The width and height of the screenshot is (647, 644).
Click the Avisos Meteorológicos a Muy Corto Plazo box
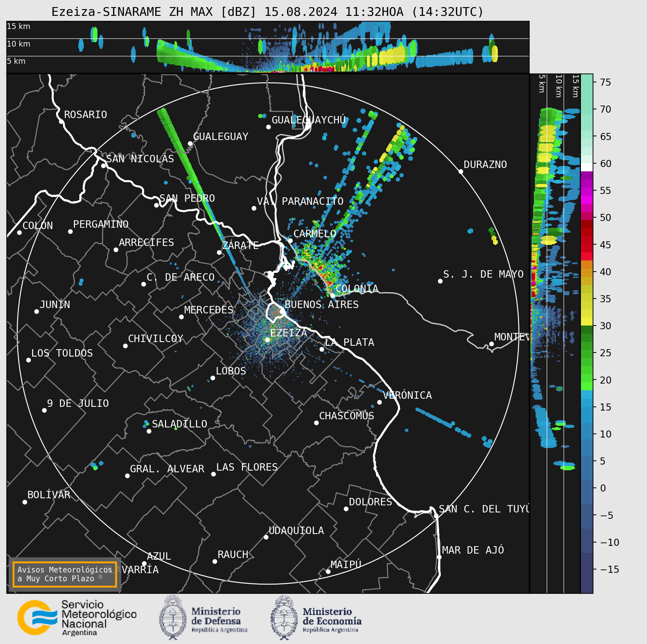pyautogui.click(x=64, y=574)
